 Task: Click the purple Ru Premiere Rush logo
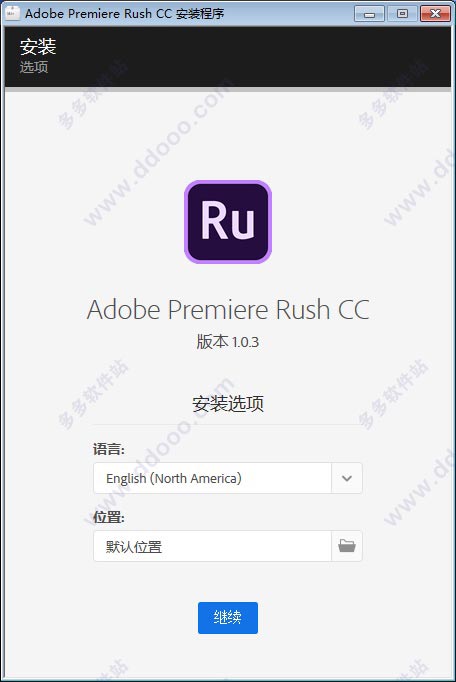228,222
